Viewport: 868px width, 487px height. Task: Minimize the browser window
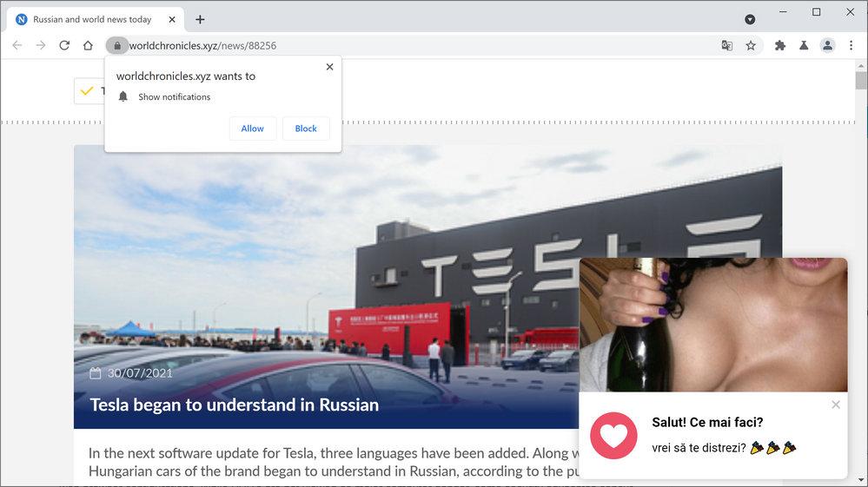point(783,11)
